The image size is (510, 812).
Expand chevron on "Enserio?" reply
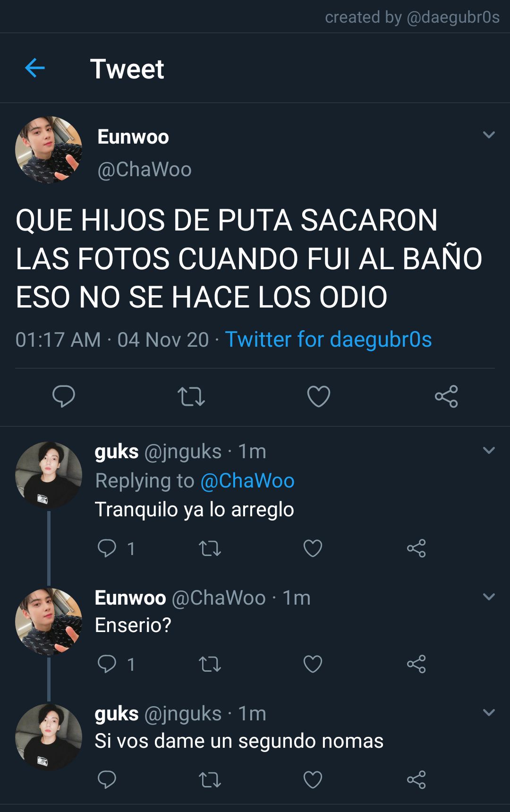[x=489, y=597]
